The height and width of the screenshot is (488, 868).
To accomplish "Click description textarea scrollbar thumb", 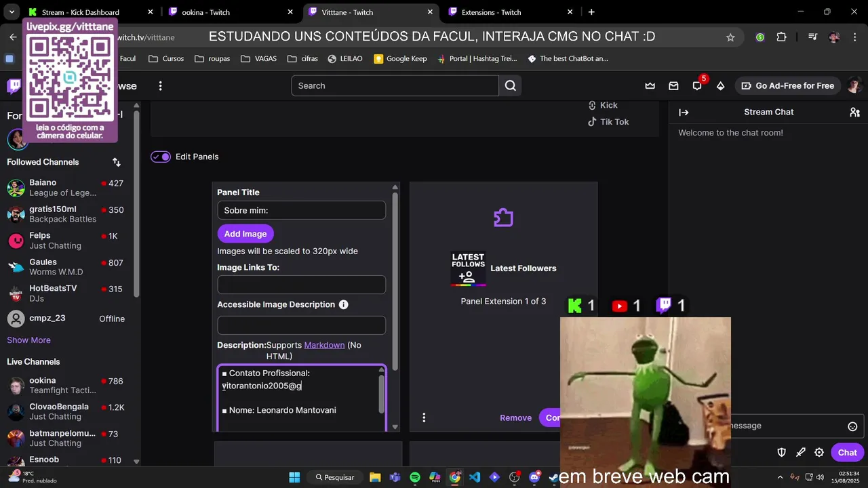I will (x=381, y=394).
